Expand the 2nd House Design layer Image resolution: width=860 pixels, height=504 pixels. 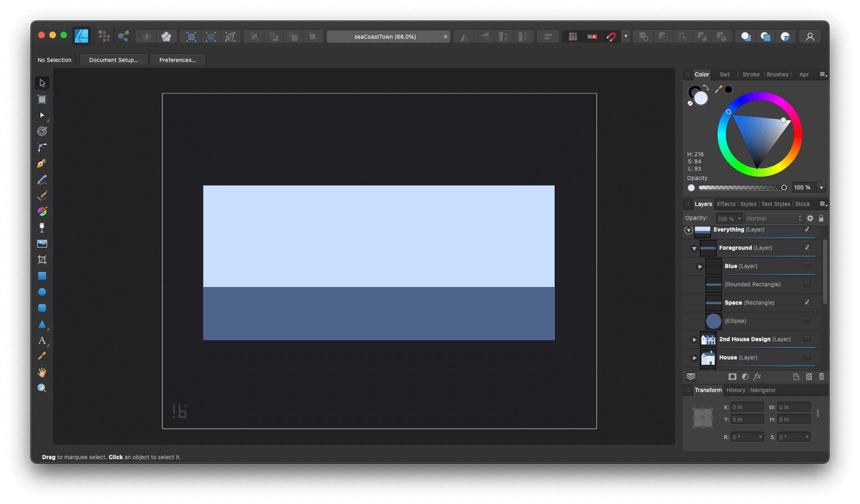click(x=694, y=340)
